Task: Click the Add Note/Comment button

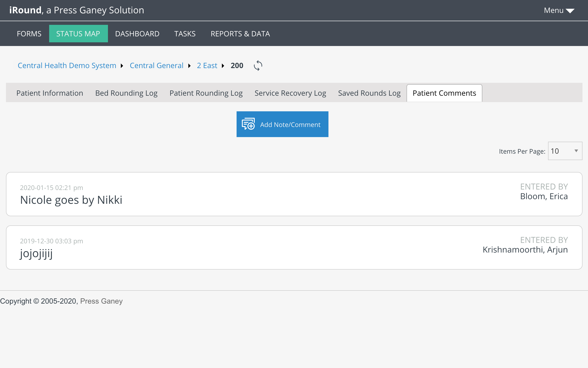Action: [x=282, y=124]
